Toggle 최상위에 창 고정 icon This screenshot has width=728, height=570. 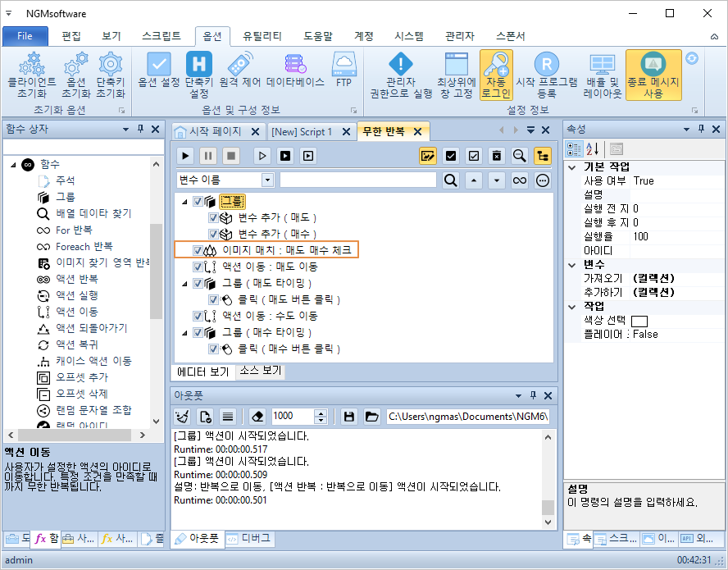(457, 75)
